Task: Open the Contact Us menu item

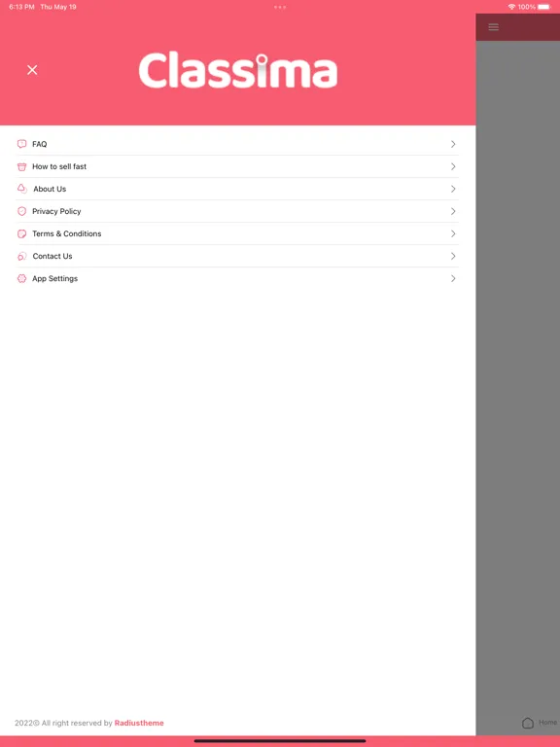Action: 237,257
